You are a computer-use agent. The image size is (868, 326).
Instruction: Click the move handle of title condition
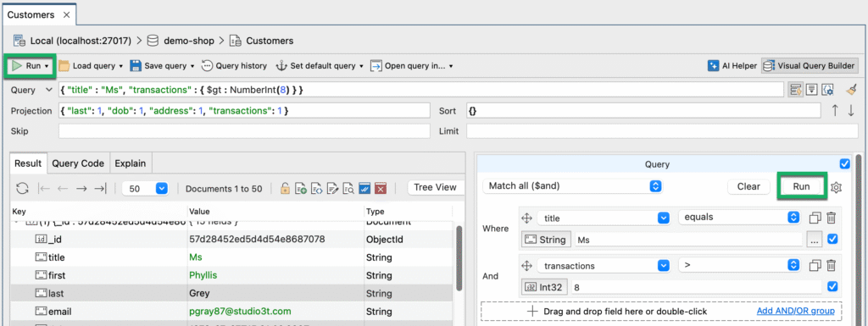point(527,218)
